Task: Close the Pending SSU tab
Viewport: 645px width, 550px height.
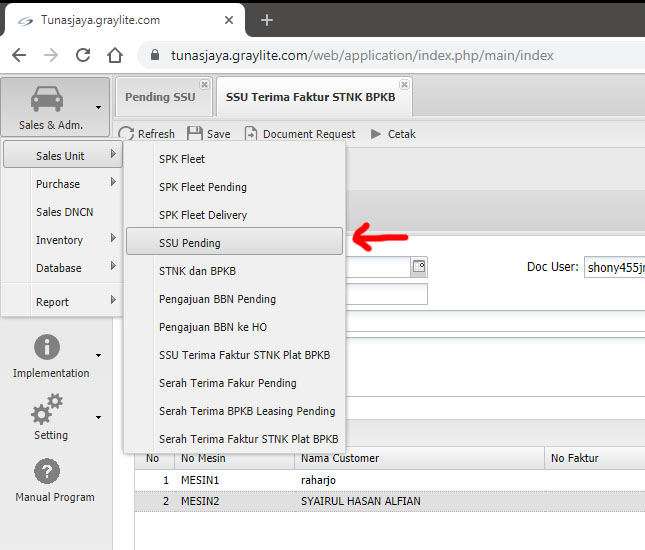Action: click(x=204, y=85)
